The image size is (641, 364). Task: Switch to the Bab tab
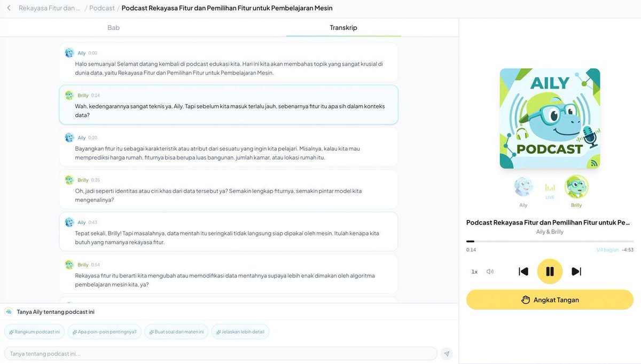[x=114, y=27]
